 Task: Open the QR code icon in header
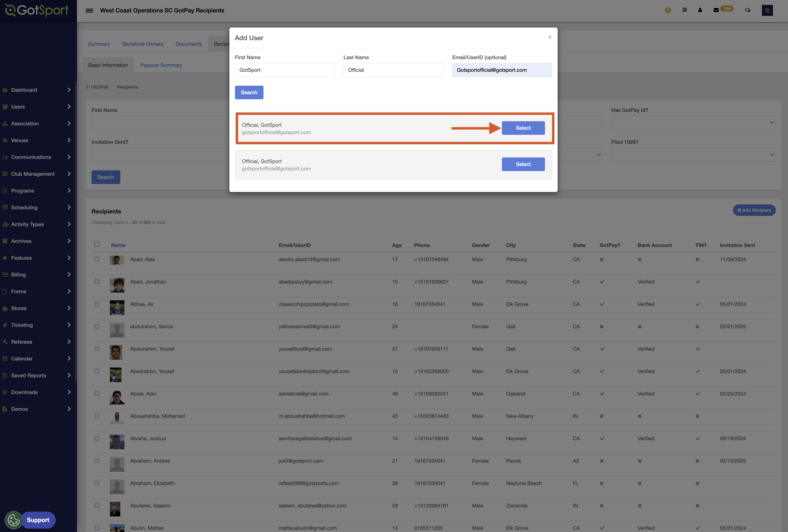(x=685, y=10)
